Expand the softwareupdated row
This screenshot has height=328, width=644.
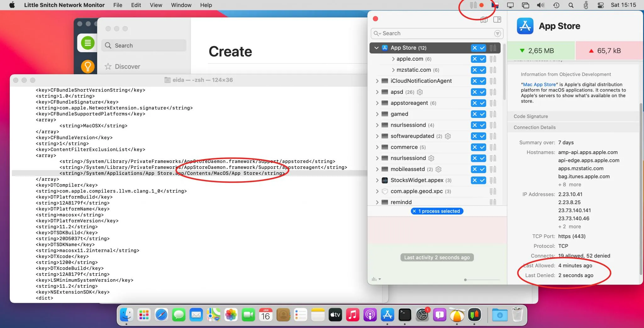click(377, 136)
